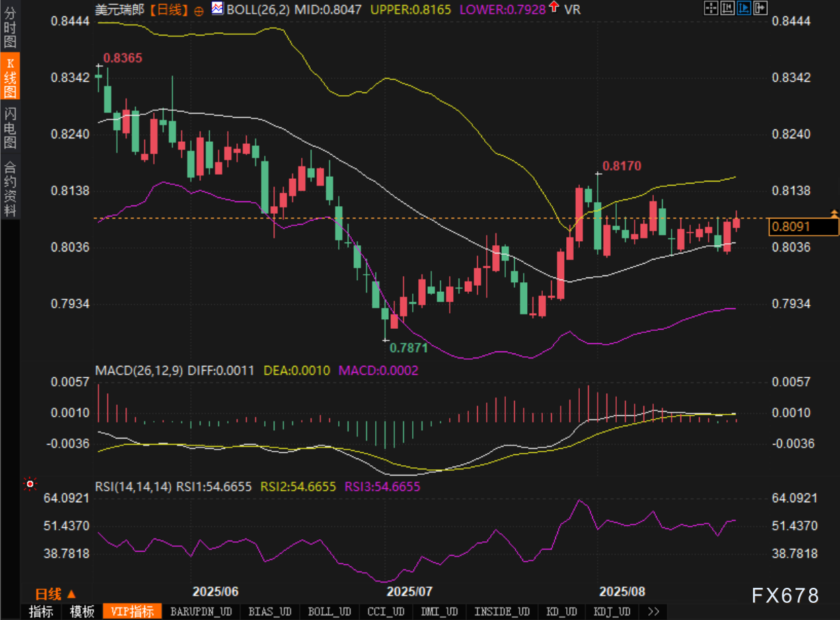Click the red up arrow before VR
This screenshot has height=620, width=840.
(553, 9)
